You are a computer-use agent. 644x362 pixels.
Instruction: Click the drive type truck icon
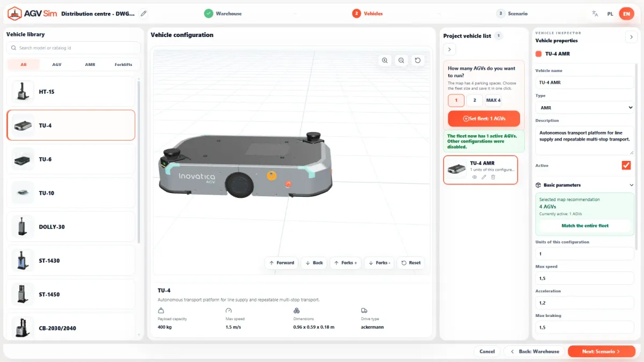[x=364, y=311]
